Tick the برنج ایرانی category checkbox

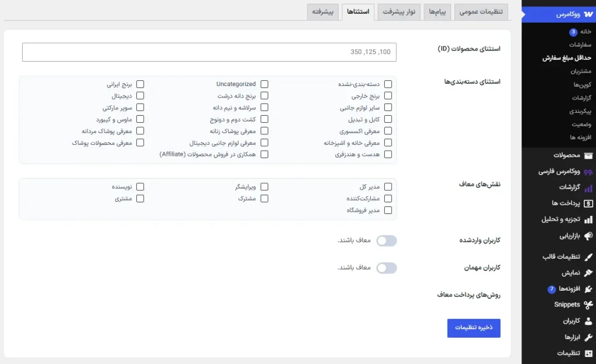(x=140, y=84)
